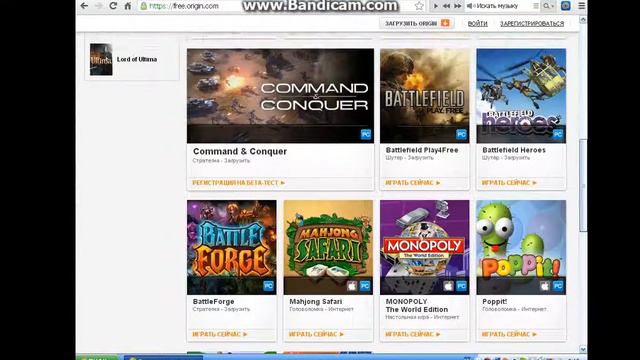
Task: Click the music toolbar fast-forward button
Action: 458,6
